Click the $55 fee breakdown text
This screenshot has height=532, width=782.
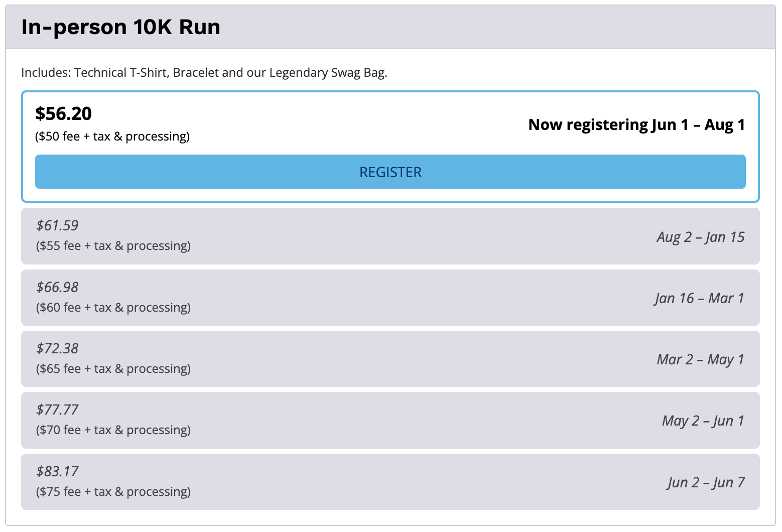click(x=113, y=246)
